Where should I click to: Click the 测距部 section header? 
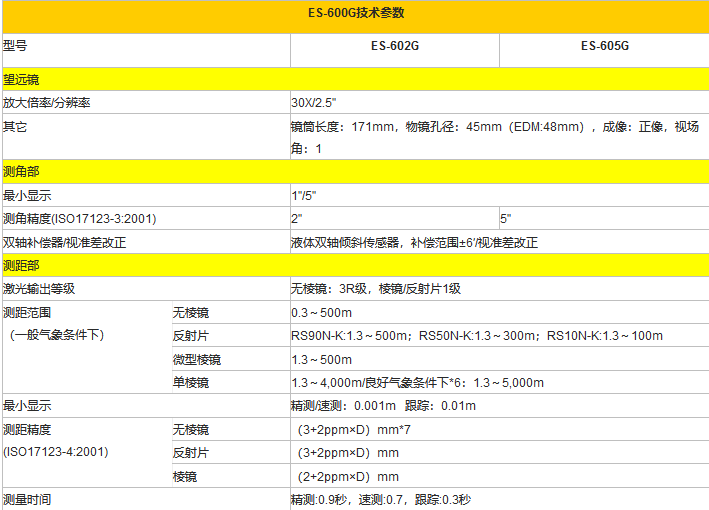21,265
